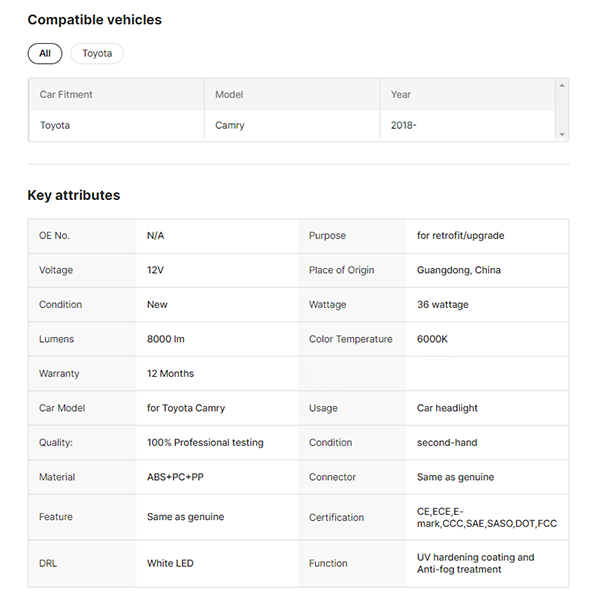The height and width of the screenshot is (600, 600).
Task: Click the Toyota cell in fitment table row
Action: pos(55,126)
